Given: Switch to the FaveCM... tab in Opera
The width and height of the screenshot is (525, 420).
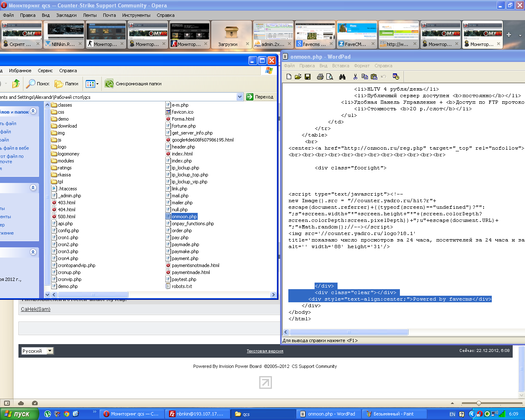Looking at the screenshot, I should pos(356,35).
